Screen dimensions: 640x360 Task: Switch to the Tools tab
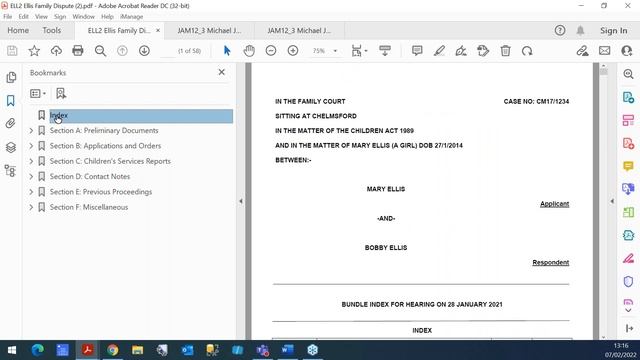pos(52,31)
